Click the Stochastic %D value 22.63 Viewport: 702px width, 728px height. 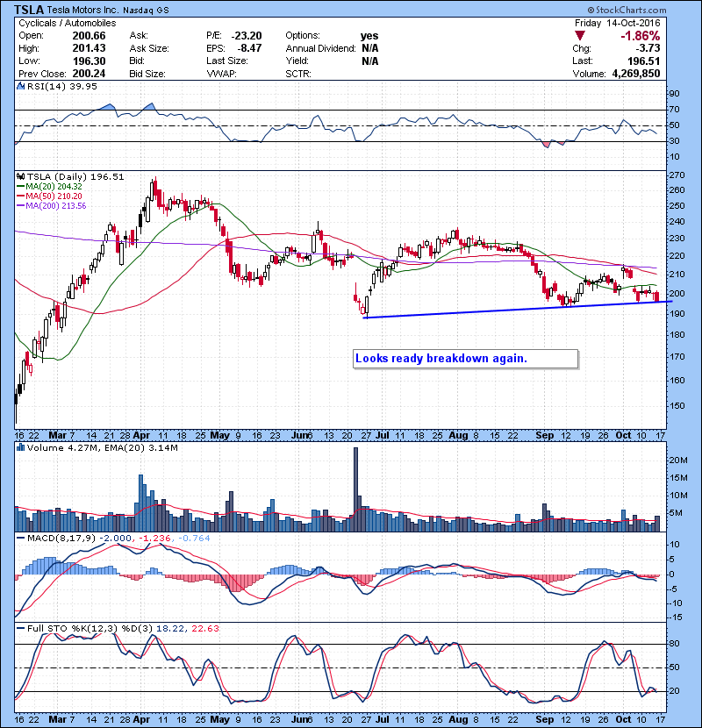pyautogui.click(x=204, y=629)
